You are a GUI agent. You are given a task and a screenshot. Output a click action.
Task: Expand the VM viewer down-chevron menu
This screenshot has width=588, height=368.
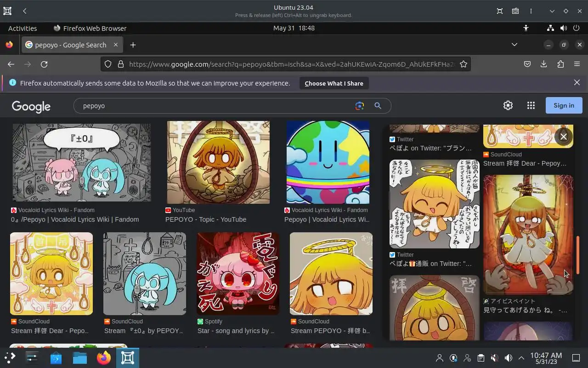[552, 11]
